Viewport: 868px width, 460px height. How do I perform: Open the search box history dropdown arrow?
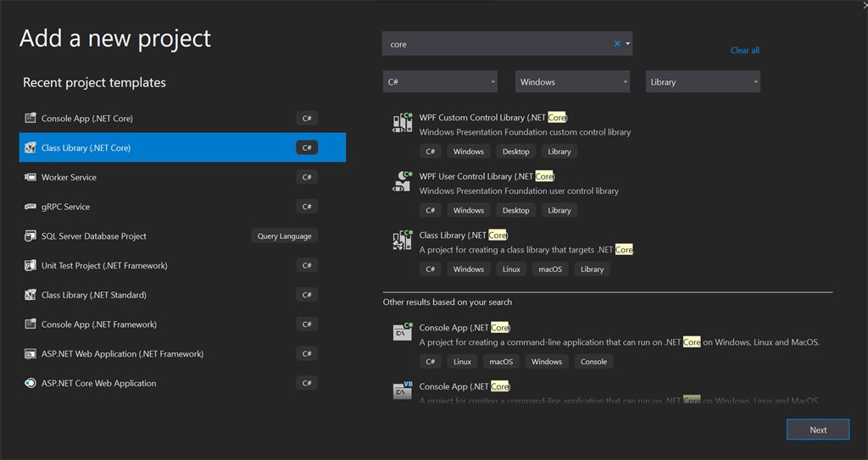point(628,44)
